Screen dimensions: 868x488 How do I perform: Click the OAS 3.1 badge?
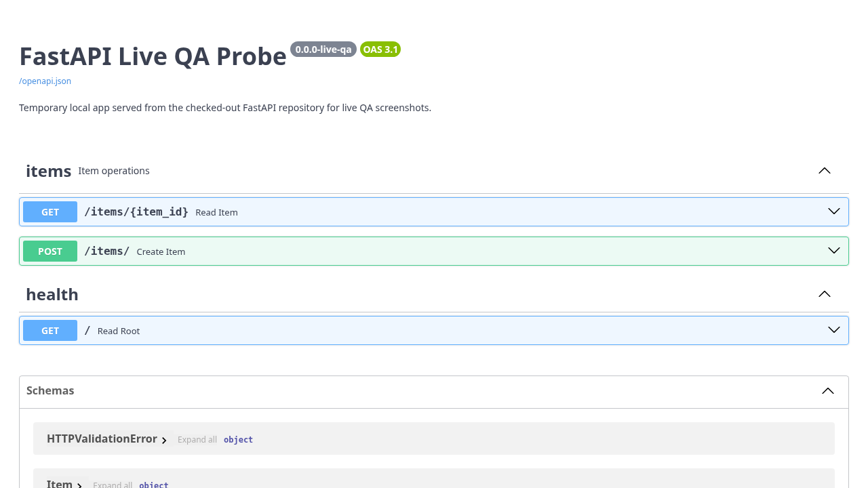click(x=380, y=49)
